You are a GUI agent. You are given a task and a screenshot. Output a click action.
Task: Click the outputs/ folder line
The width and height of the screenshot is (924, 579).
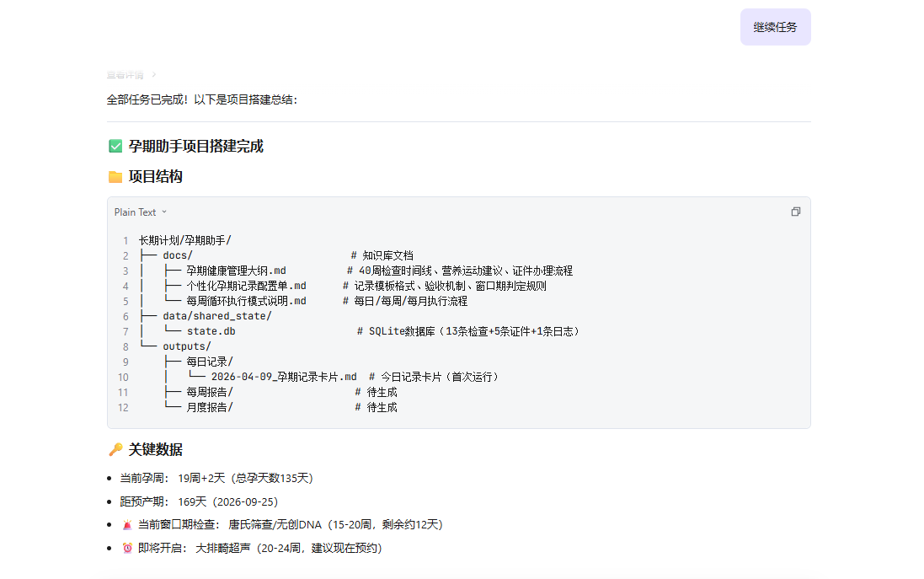[186, 347]
